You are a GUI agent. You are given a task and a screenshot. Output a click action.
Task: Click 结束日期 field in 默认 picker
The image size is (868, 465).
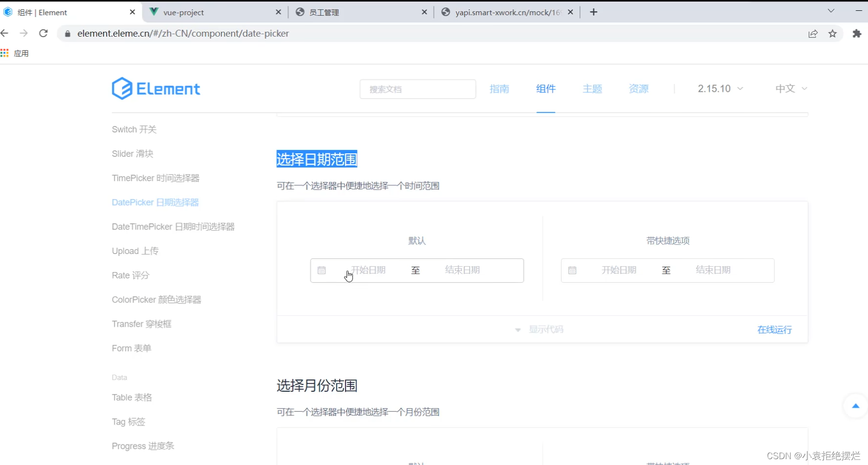(x=462, y=270)
